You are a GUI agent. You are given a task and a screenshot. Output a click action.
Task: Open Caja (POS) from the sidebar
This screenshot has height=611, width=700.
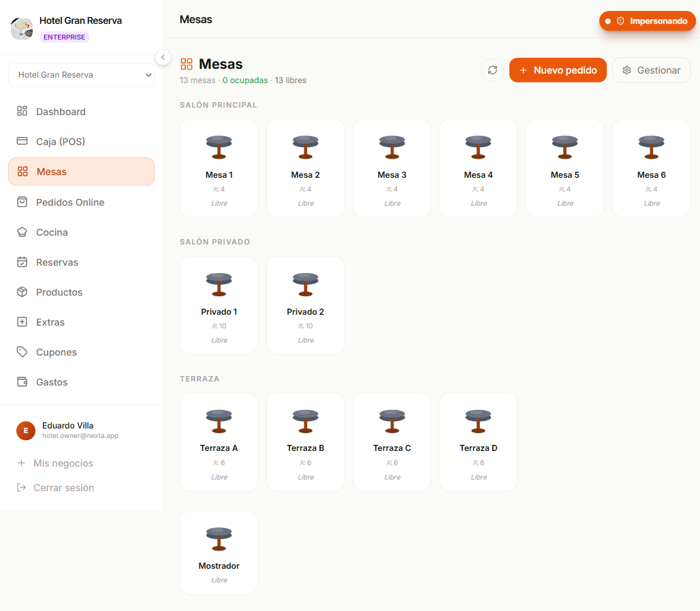(81, 142)
